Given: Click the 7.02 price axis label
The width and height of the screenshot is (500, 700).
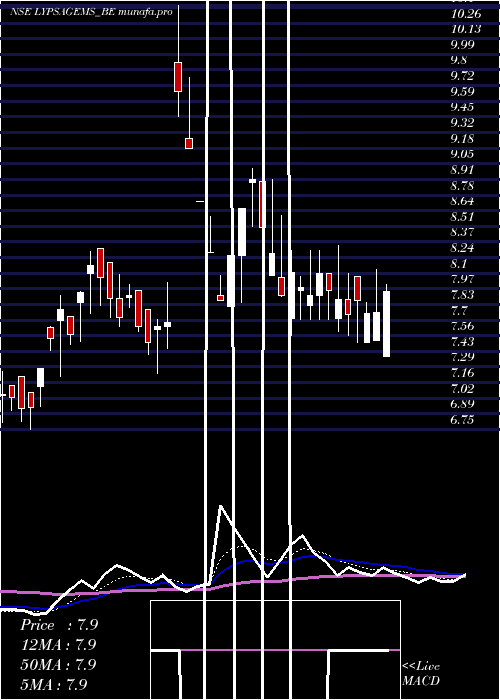Looking at the screenshot, I should tap(462, 388).
